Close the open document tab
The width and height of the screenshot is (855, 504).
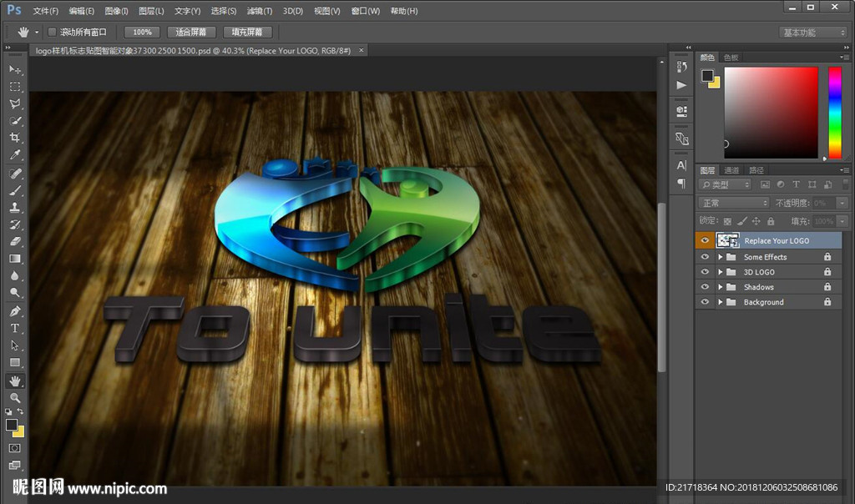(x=361, y=50)
